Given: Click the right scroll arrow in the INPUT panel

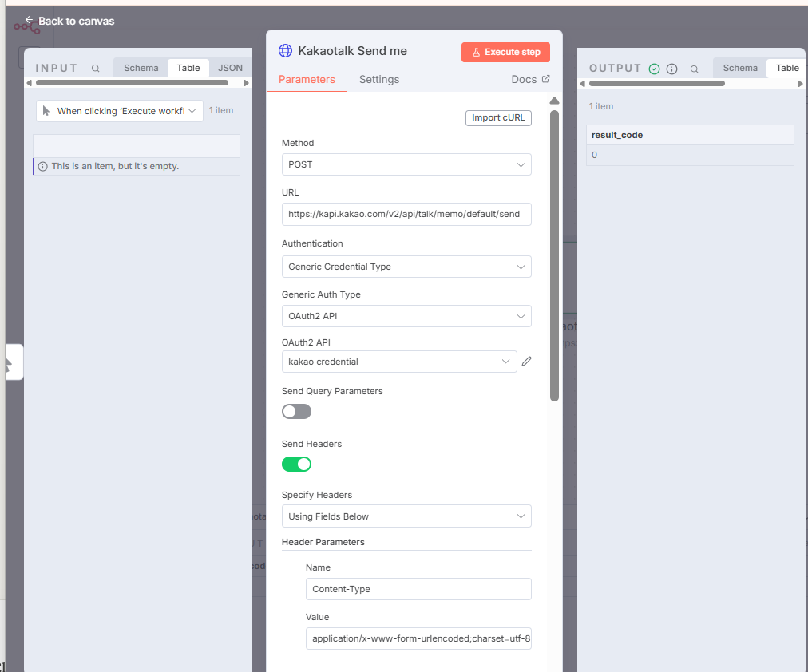Looking at the screenshot, I should [247, 83].
